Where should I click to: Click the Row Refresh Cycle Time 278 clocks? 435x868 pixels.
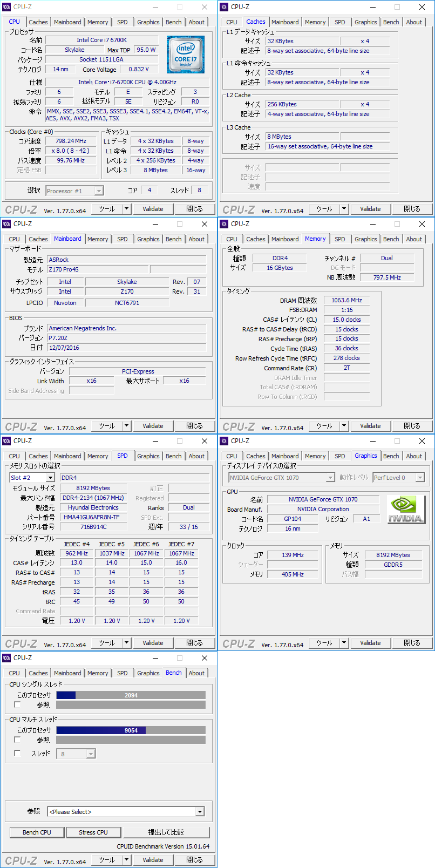346,358
